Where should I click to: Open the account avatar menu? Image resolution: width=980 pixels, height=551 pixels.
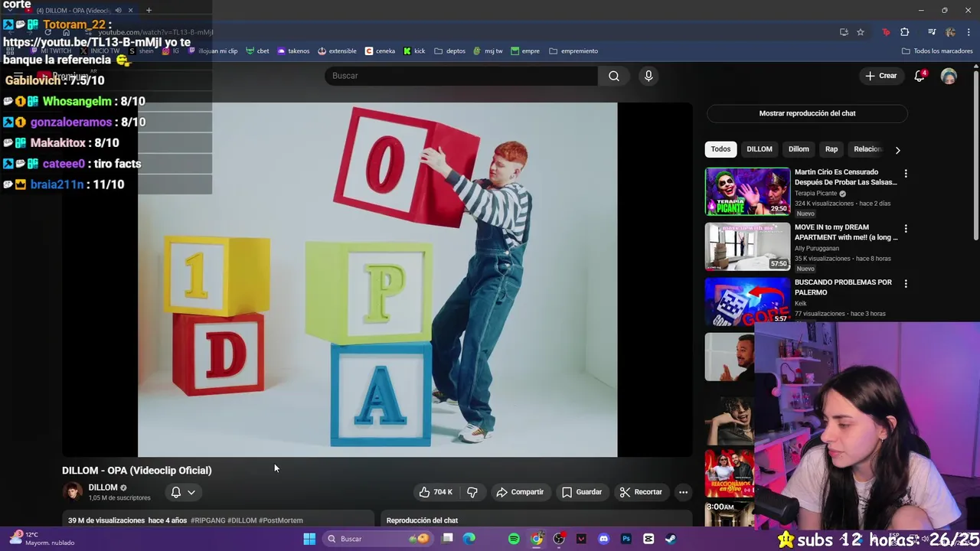point(949,76)
